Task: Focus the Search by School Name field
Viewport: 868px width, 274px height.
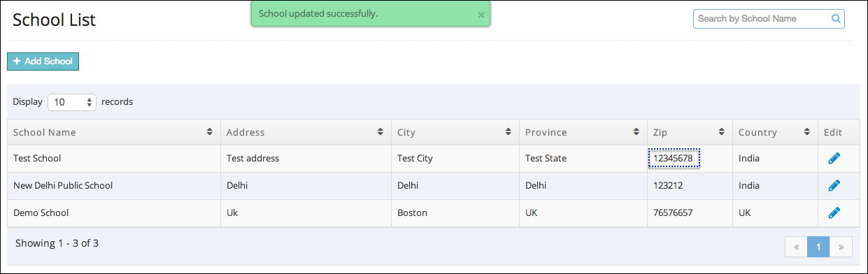Action: (x=769, y=19)
